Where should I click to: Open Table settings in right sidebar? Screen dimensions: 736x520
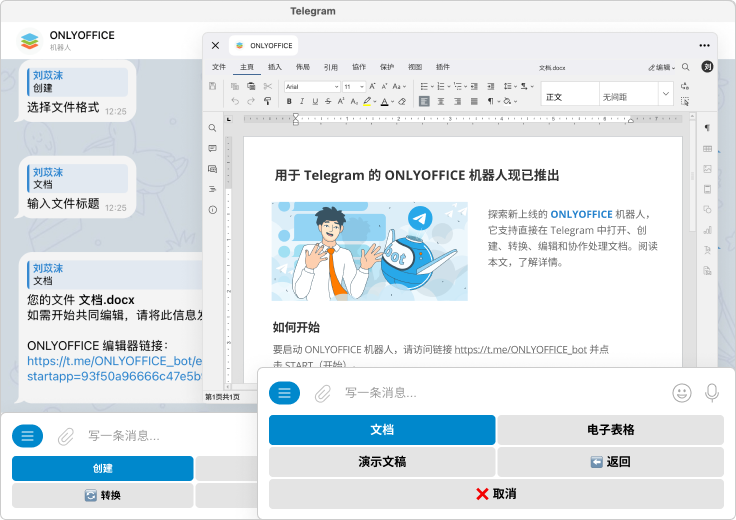click(707, 149)
